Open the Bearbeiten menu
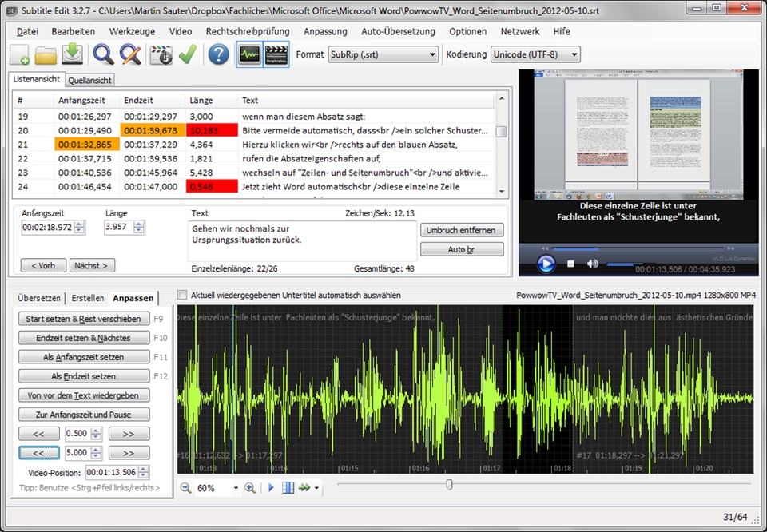The width and height of the screenshot is (767, 532). pos(74,31)
